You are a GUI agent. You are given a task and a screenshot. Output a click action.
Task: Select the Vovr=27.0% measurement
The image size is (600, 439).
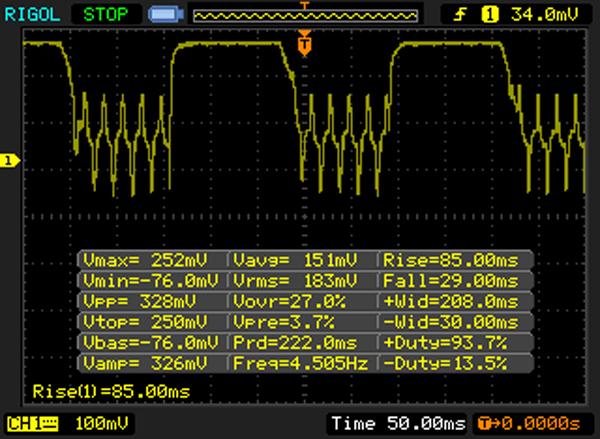pos(290,302)
